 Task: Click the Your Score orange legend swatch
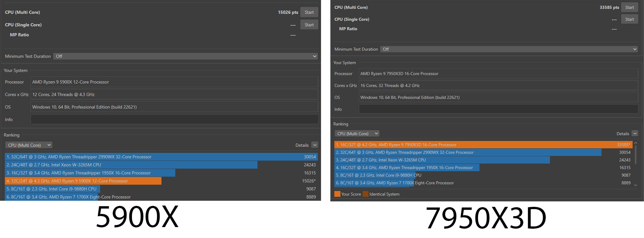[x=337, y=194]
